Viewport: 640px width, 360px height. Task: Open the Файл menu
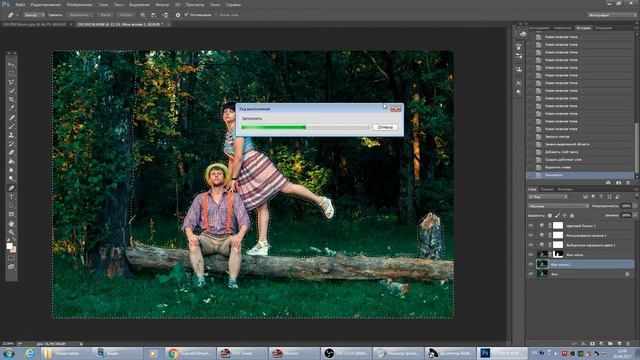point(20,4)
